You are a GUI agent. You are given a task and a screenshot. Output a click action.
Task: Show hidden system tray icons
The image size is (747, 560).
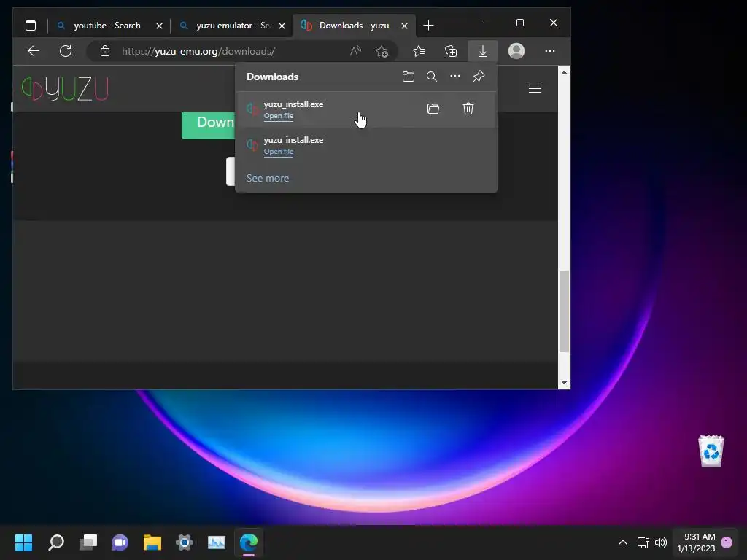(x=623, y=542)
